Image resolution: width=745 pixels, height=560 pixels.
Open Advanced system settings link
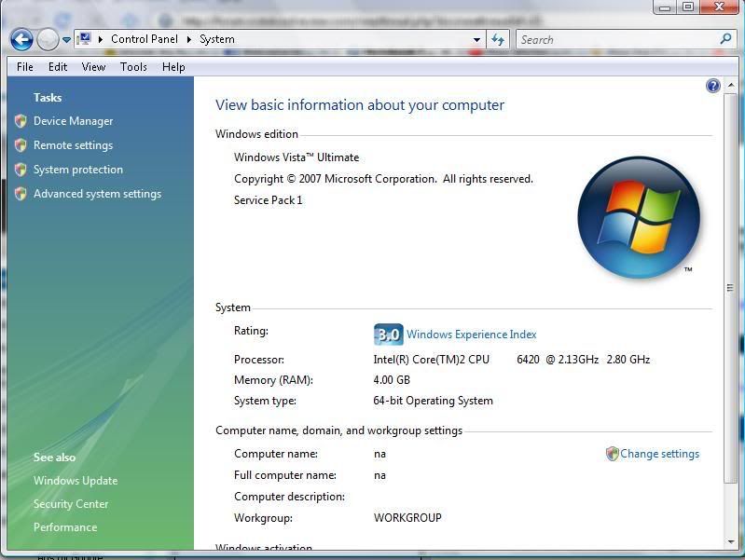(x=97, y=194)
